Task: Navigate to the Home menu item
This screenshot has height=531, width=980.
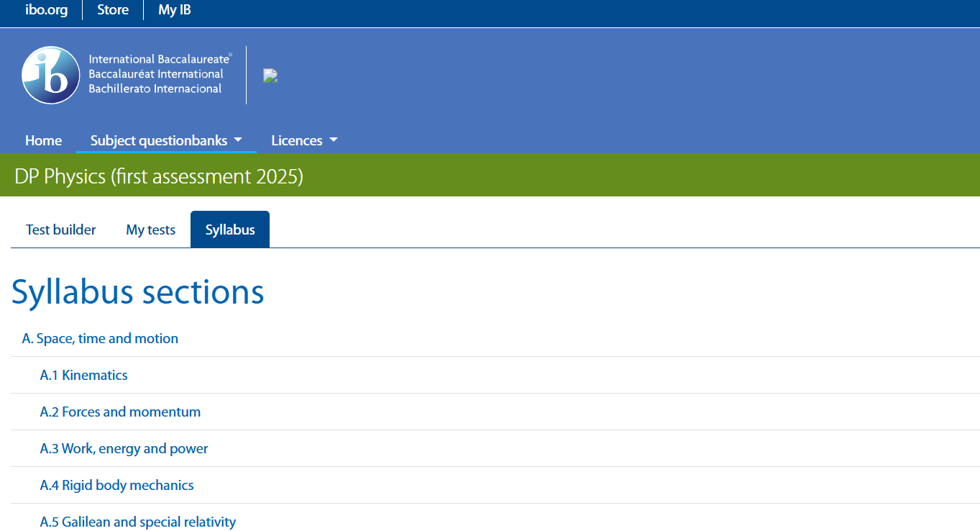Action: (43, 140)
